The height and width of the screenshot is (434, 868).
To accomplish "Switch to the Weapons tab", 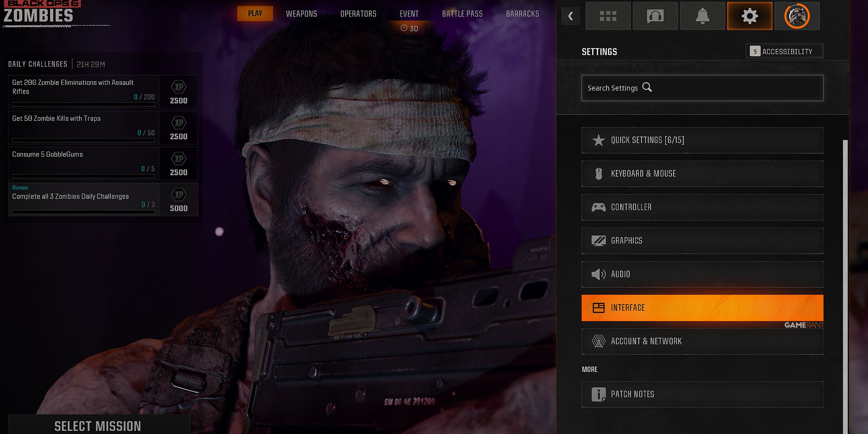I will tap(301, 14).
